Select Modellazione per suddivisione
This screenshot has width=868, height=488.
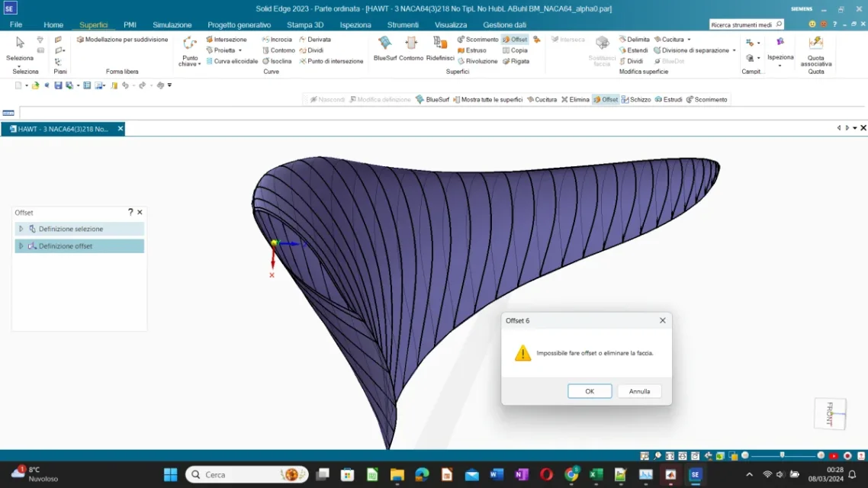coord(122,40)
